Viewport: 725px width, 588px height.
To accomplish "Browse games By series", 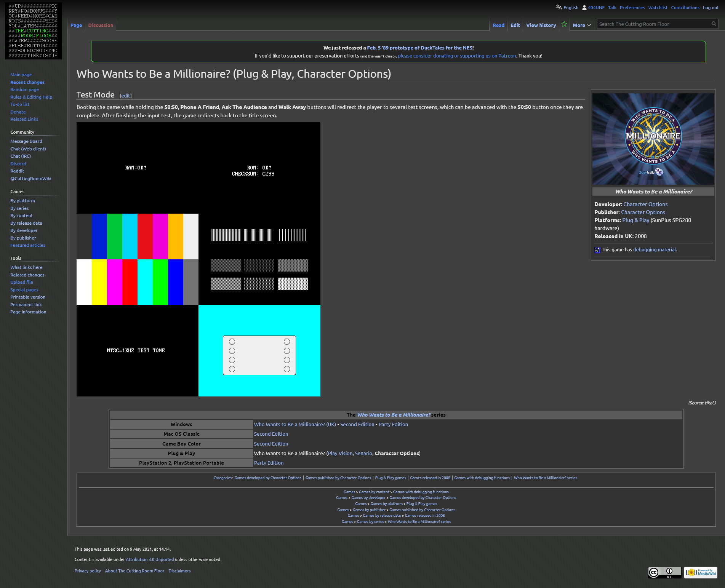I will coord(19,208).
